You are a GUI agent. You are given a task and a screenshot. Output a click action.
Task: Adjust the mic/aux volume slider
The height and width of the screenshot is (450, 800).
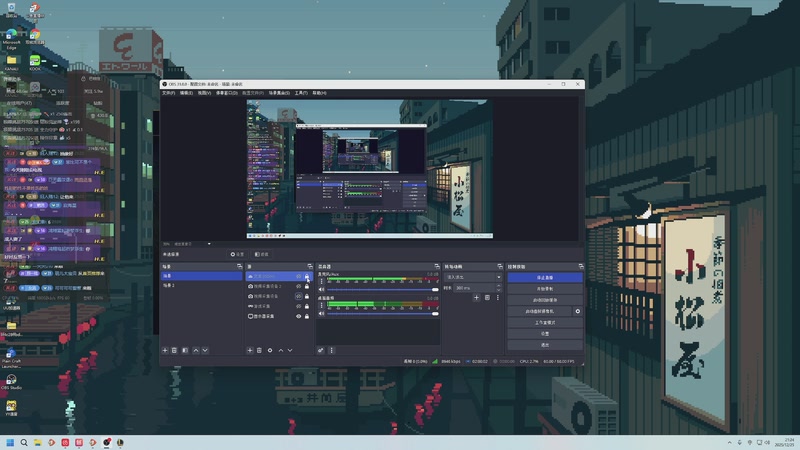381,289
